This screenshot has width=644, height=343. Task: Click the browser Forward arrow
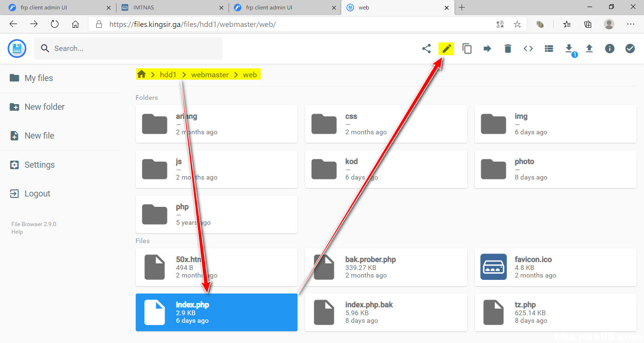[x=34, y=24]
